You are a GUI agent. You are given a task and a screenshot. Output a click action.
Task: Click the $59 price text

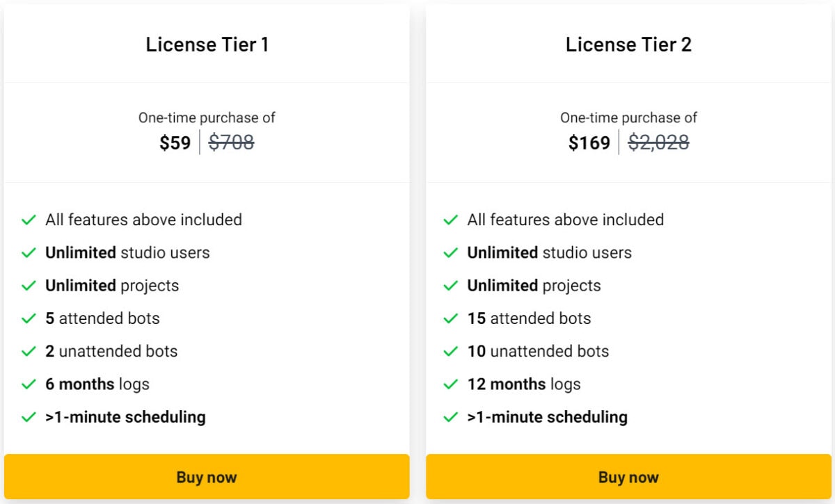coord(175,143)
